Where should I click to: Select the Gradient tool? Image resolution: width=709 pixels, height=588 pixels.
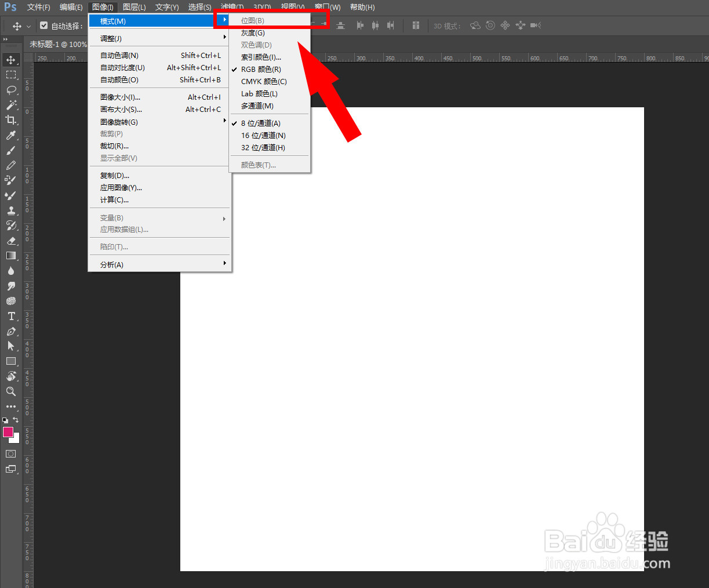coord(11,256)
